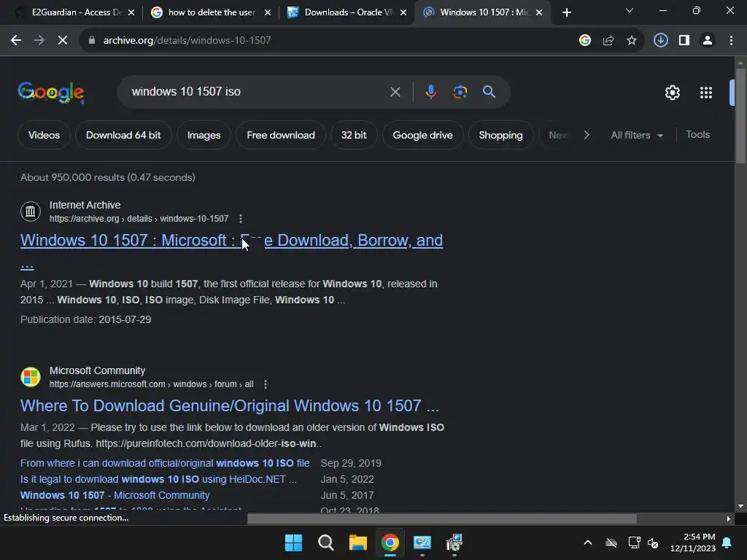The height and width of the screenshot is (560, 747).
Task: Click the Google logo
Action: click(51, 92)
